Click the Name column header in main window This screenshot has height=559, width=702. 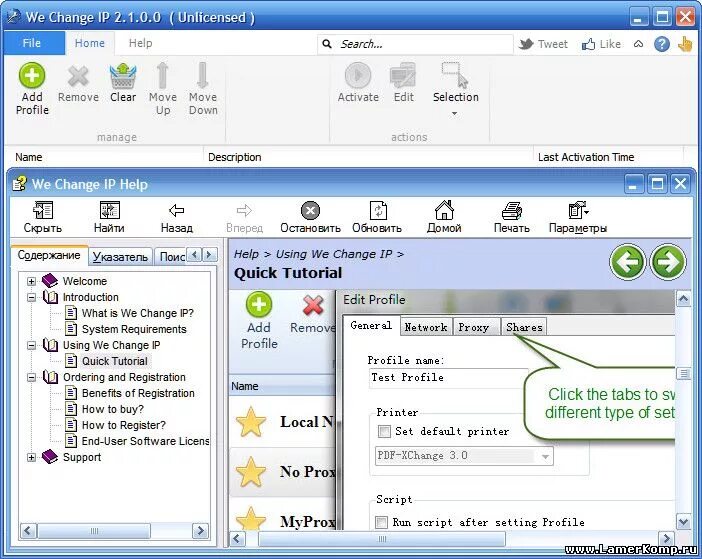click(104, 157)
